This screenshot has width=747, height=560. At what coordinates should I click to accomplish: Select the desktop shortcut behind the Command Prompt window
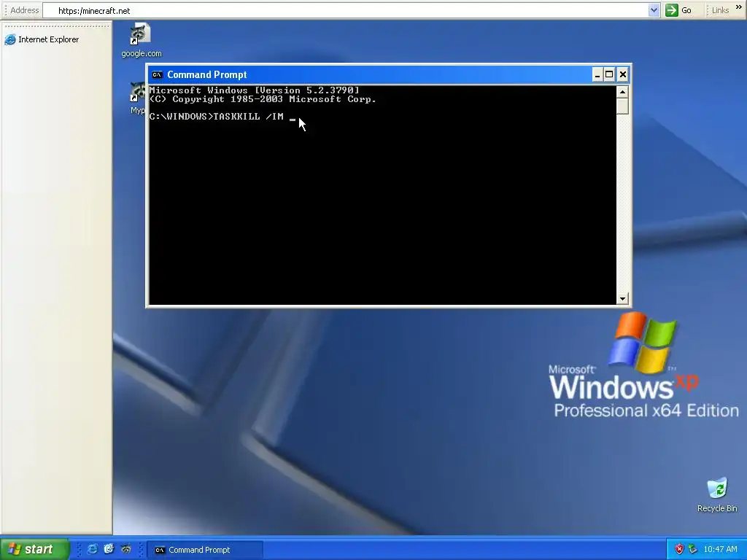pos(138,98)
